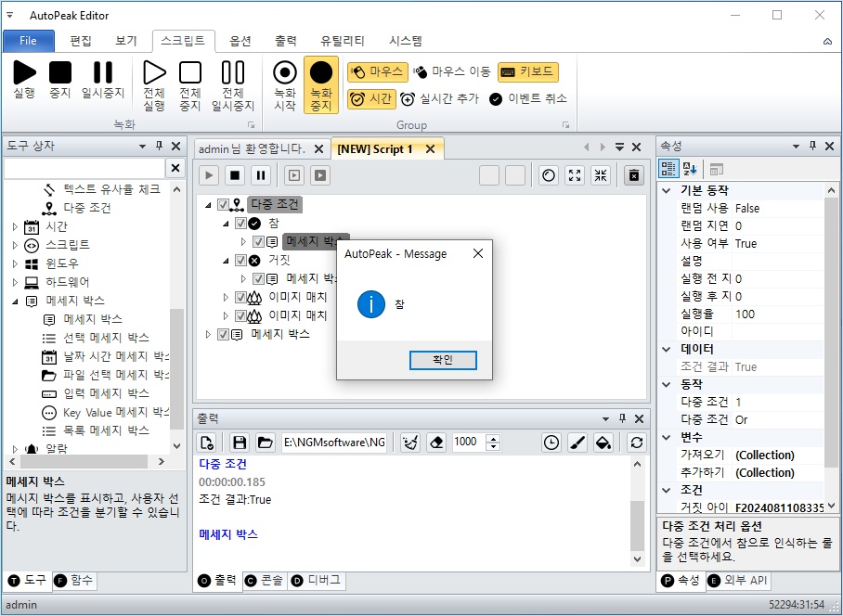Collapse the 다중 조건 tree node
The height and width of the screenshot is (616, 843).
208,205
